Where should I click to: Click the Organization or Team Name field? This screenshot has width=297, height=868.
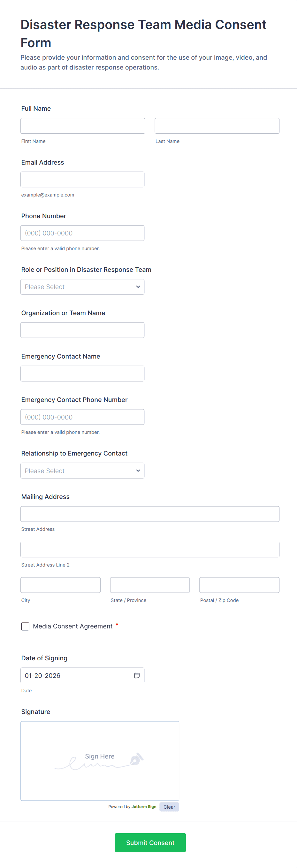pos(82,330)
